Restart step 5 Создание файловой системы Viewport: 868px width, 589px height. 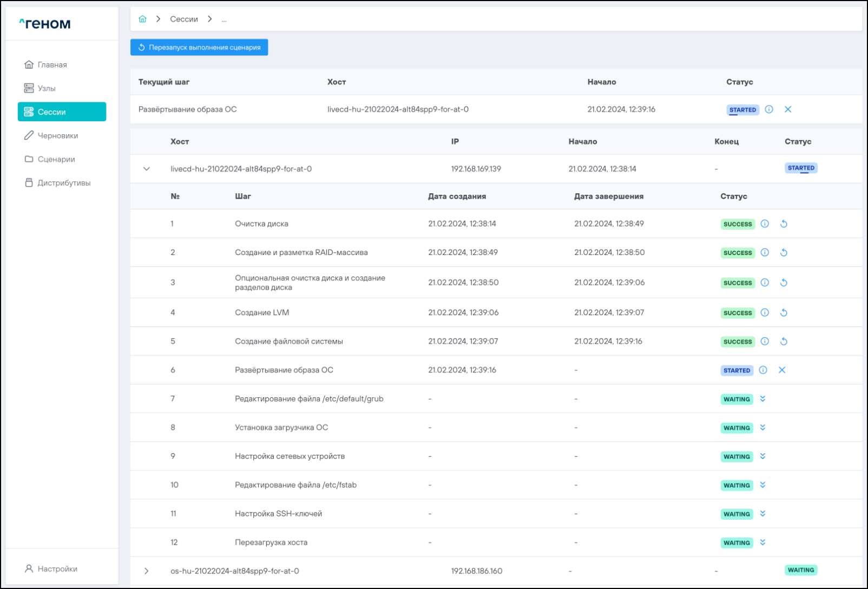tap(784, 342)
